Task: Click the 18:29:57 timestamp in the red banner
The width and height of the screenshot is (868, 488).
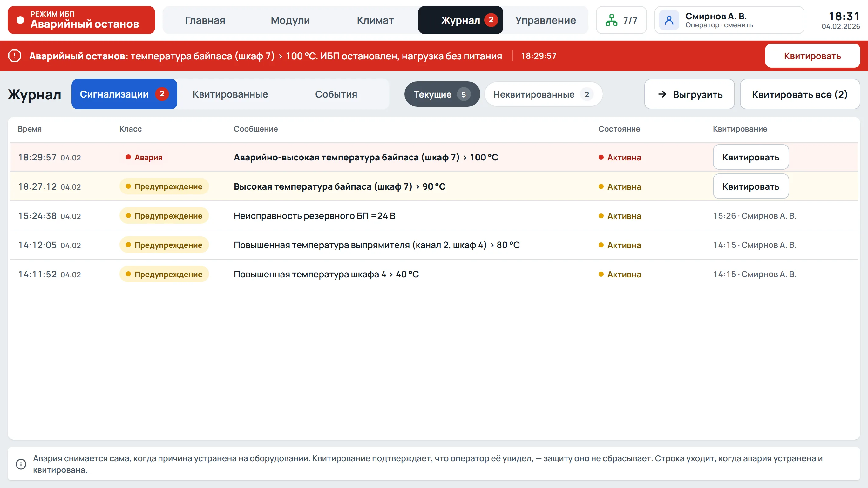Action: coord(539,56)
